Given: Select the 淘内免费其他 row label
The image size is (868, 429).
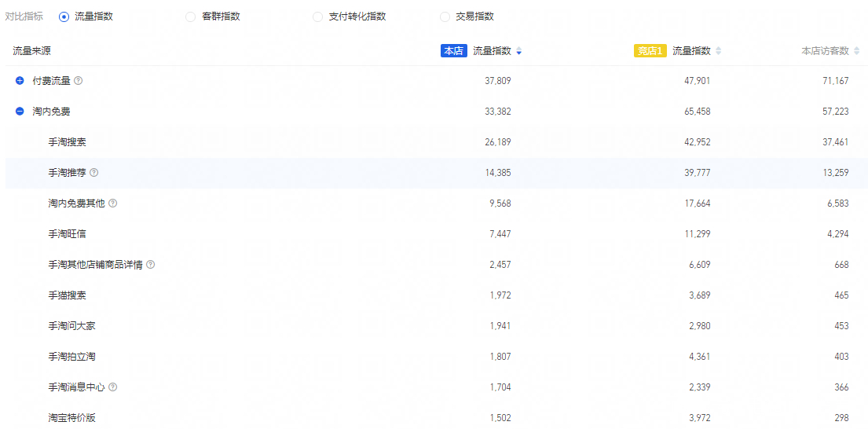Looking at the screenshot, I should pos(76,203).
